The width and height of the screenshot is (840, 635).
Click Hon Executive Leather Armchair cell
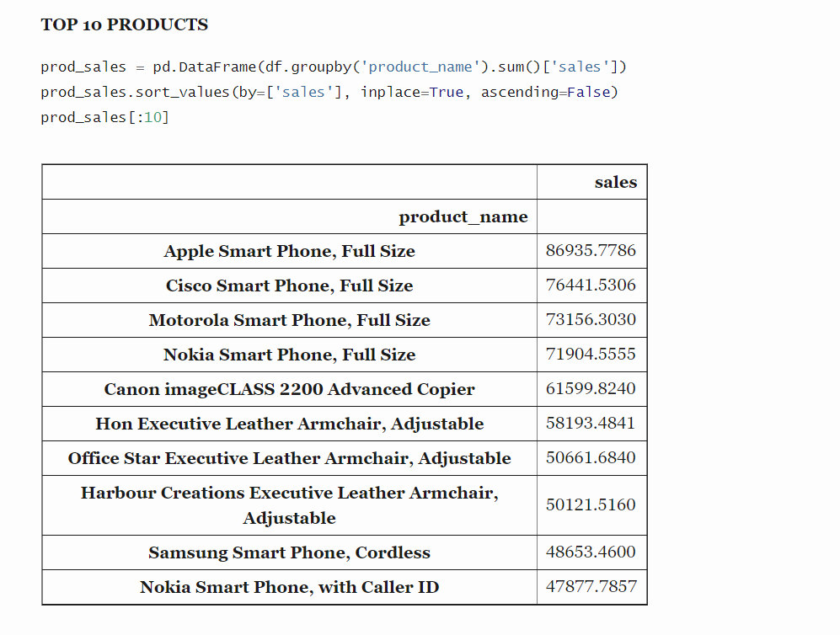[x=289, y=424]
